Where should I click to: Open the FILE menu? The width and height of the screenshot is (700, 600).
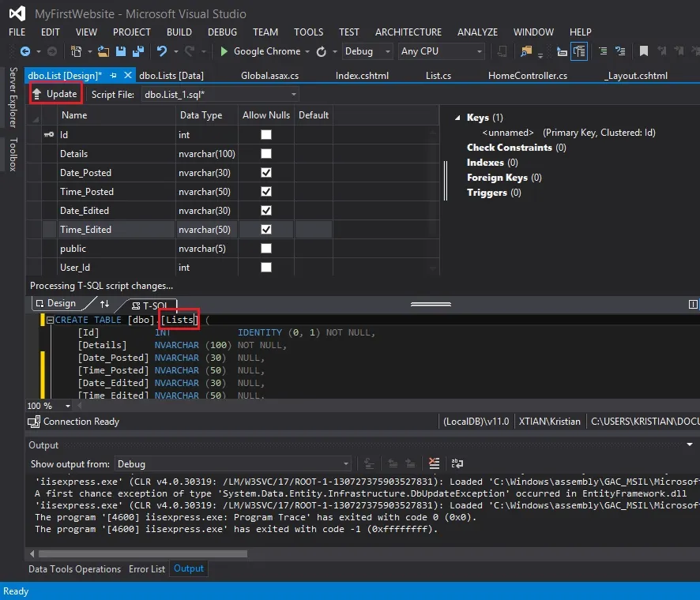pos(17,32)
